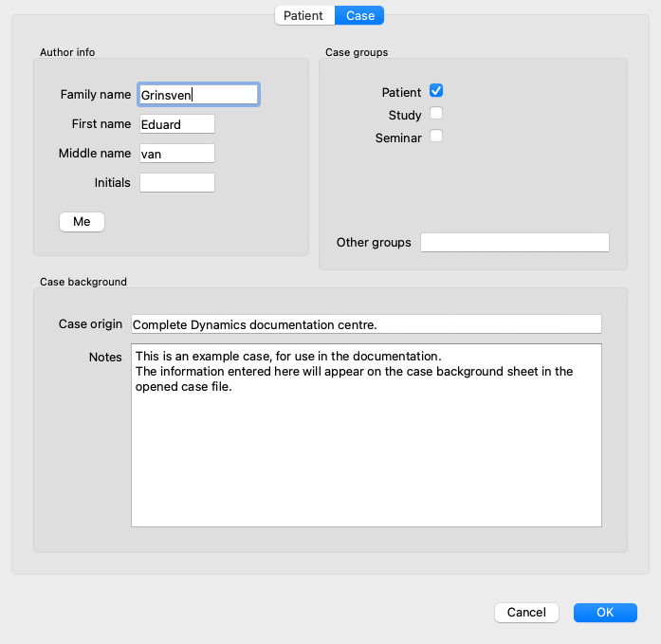Uncheck the Patient case group checkbox
Viewport: 661px width, 644px height.
[436, 91]
